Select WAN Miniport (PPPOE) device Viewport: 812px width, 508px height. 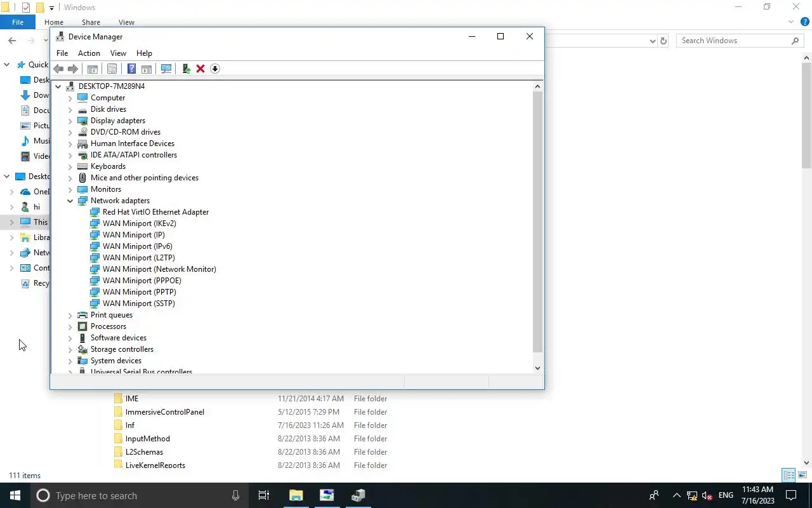[142, 281]
